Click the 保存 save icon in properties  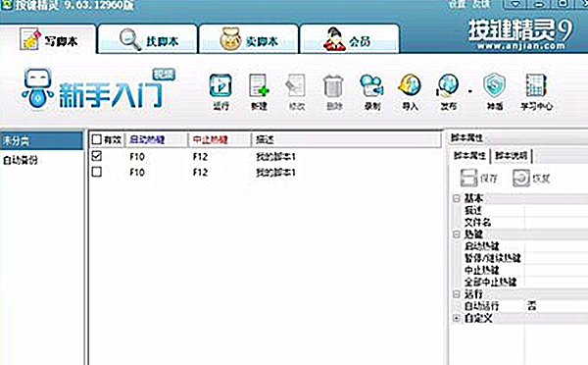pyautogui.click(x=479, y=178)
